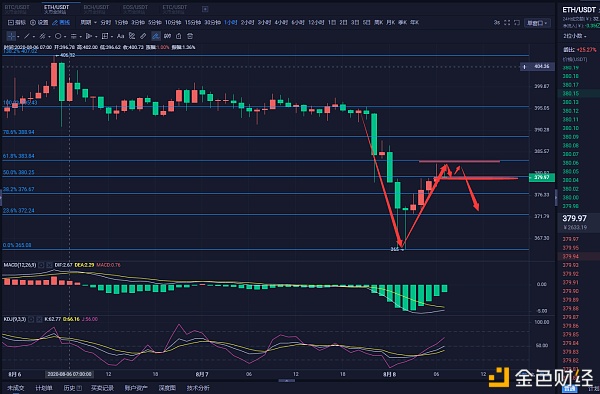Select the grid layout drawing tool

click(105, 36)
